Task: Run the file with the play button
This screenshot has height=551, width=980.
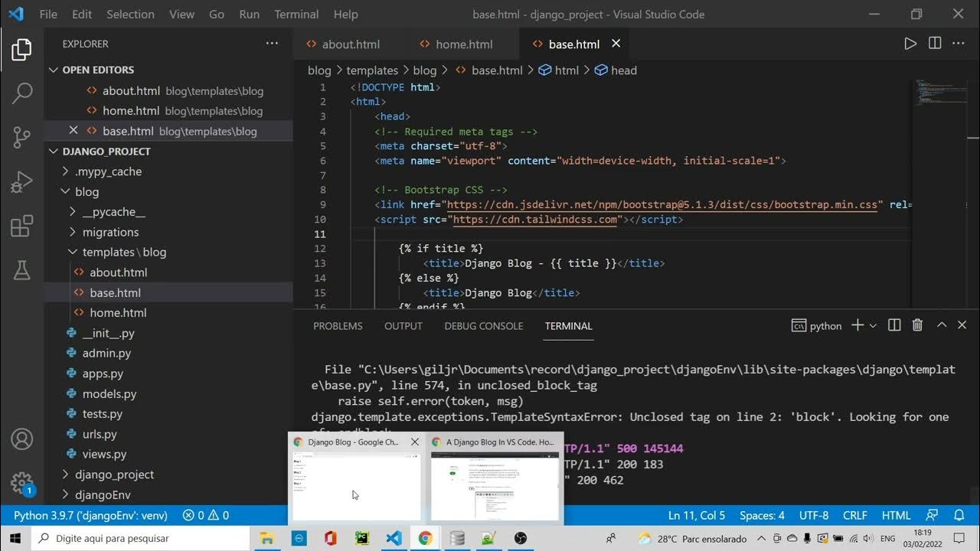Action: (910, 44)
